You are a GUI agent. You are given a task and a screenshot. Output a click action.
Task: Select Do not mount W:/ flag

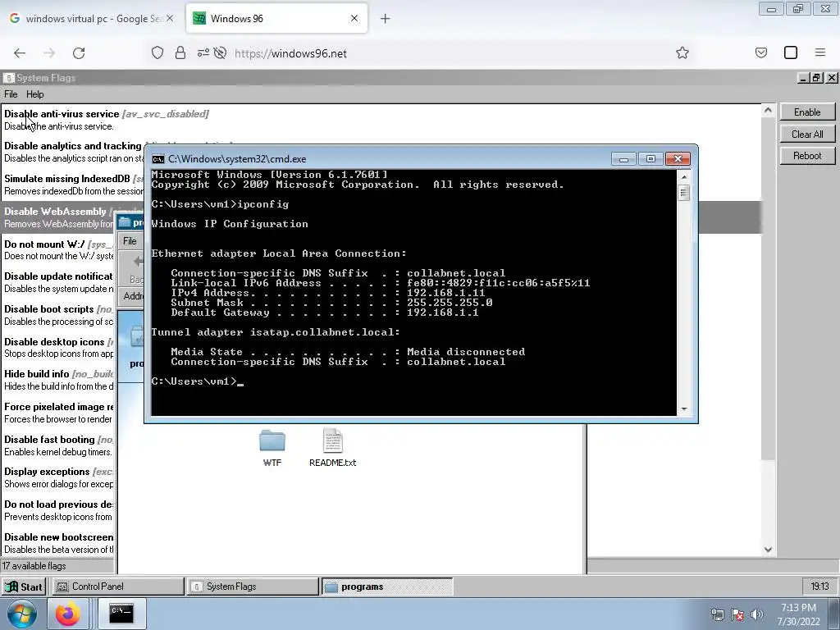click(x=59, y=250)
